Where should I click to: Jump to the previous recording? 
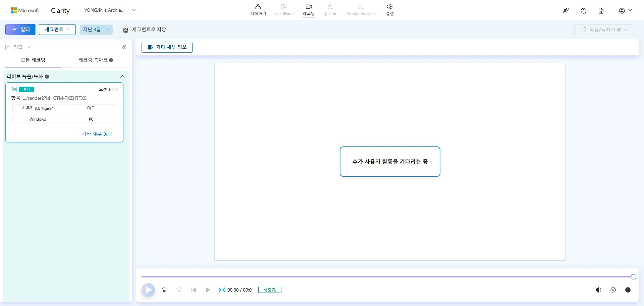[x=194, y=290]
